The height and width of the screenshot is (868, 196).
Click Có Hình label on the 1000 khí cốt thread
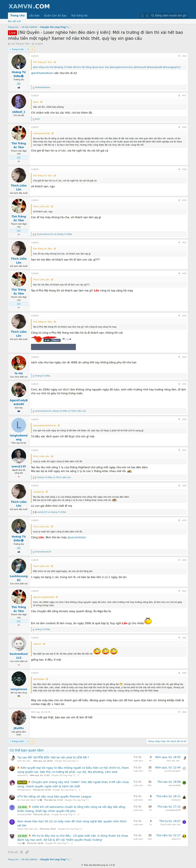point(22,807)
